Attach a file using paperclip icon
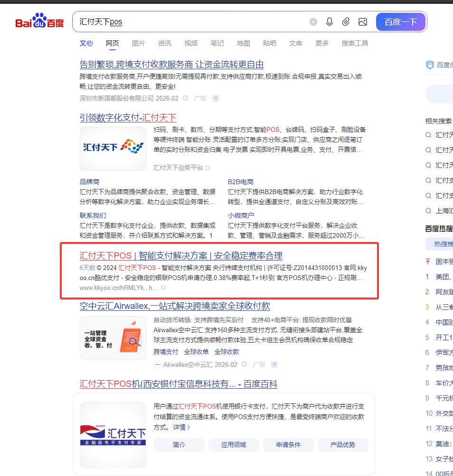Screen dimensions: 453x476 (346, 22)
